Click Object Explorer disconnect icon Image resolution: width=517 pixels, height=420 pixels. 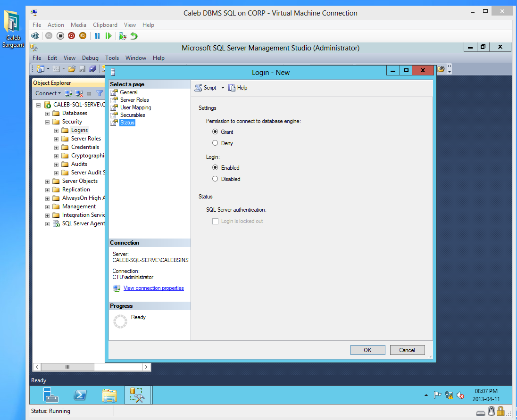[79, 93]
